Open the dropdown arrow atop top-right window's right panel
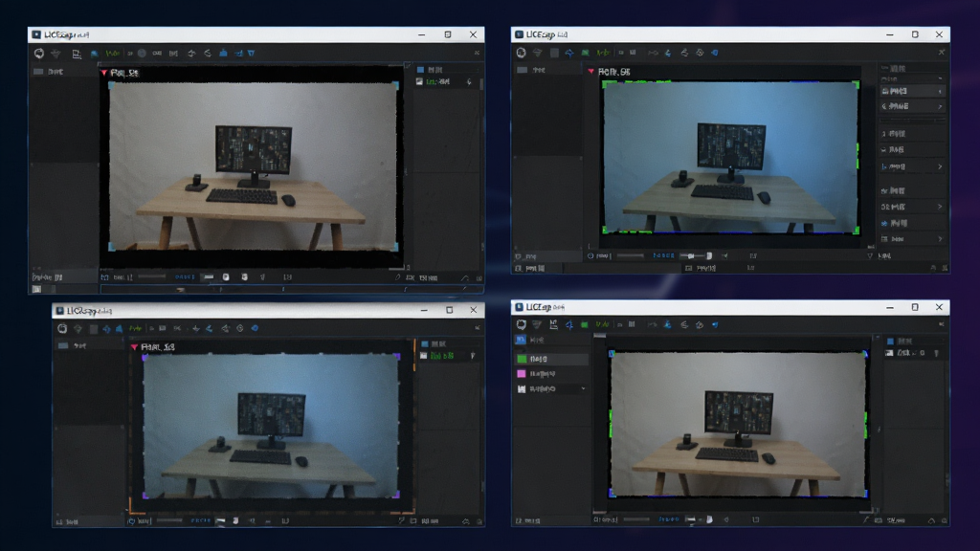This screenshot has width=980, height=551. 940,78
